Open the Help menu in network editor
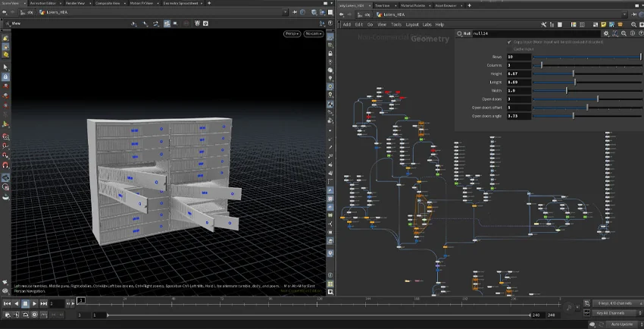 tap(439, 25)
